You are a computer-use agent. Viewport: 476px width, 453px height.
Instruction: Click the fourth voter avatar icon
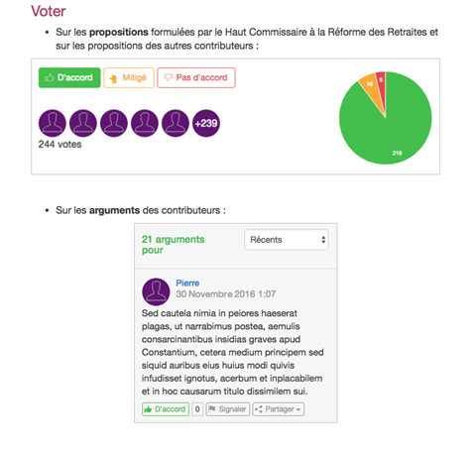(x=145, y=123)
